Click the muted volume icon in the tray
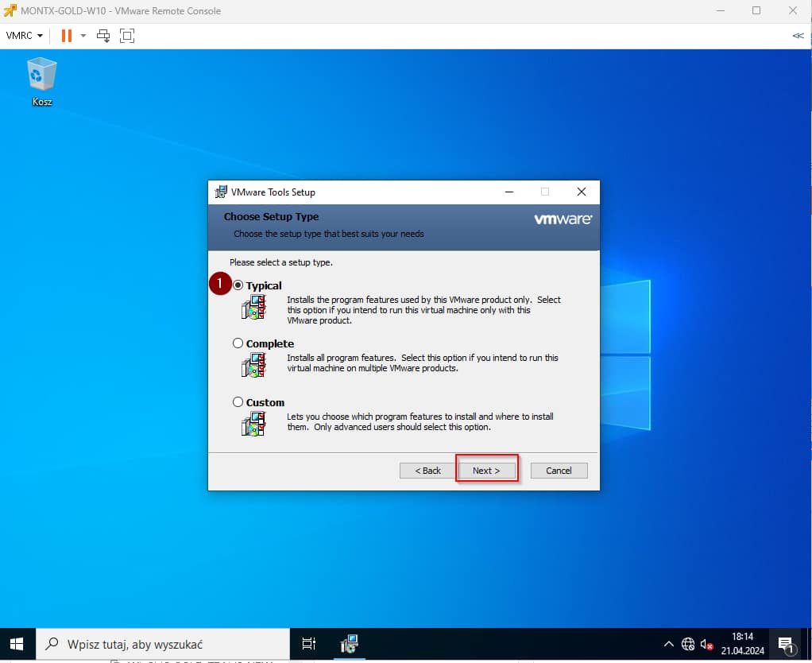The width and height of the screenshot is (812, 663). click(x=707, y=644)
